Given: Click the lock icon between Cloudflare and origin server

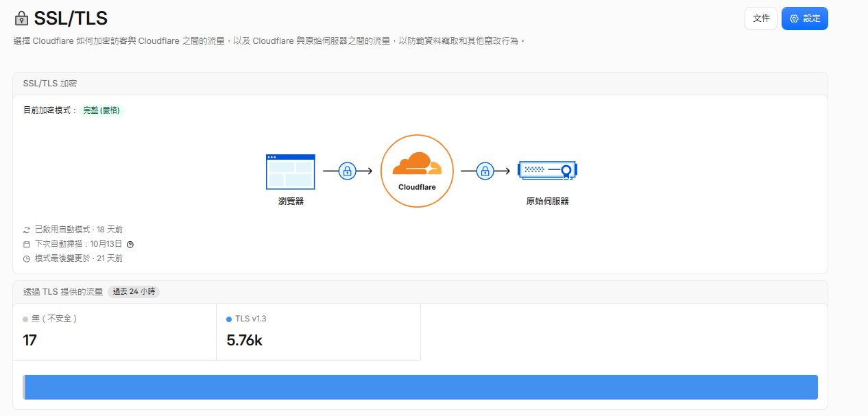Looking at the screenshot, I should (485, 171).
